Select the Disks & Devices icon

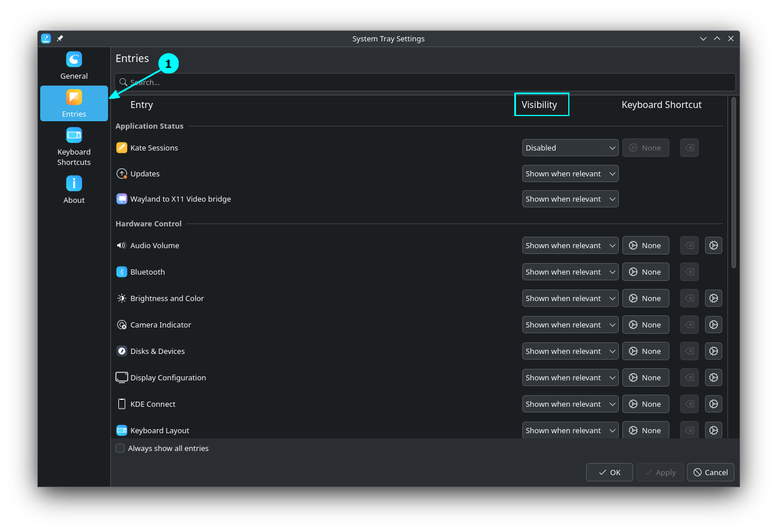(x=121, y=350)
